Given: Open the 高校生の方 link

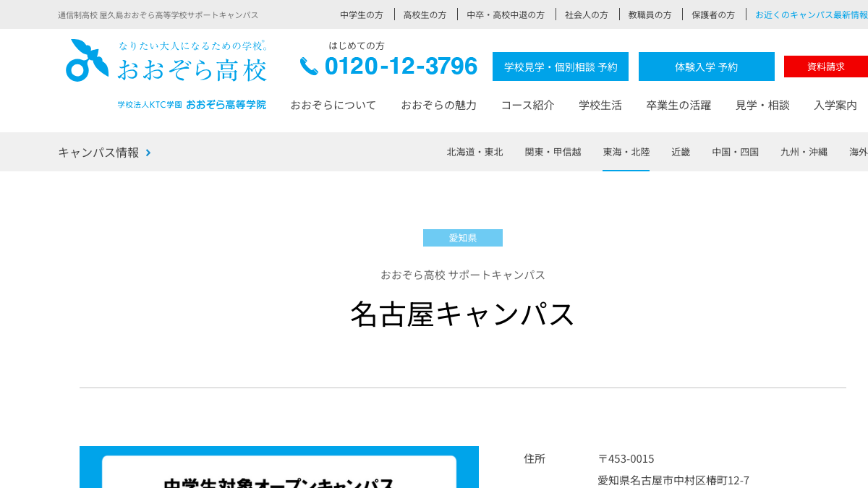Looking at the screenshot, I should click(x=425, y=14).
